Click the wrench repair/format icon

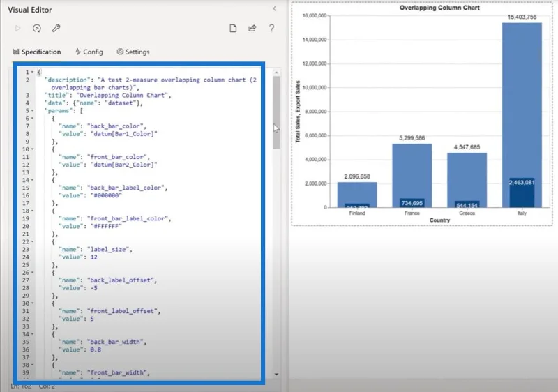tap(56, 28)
